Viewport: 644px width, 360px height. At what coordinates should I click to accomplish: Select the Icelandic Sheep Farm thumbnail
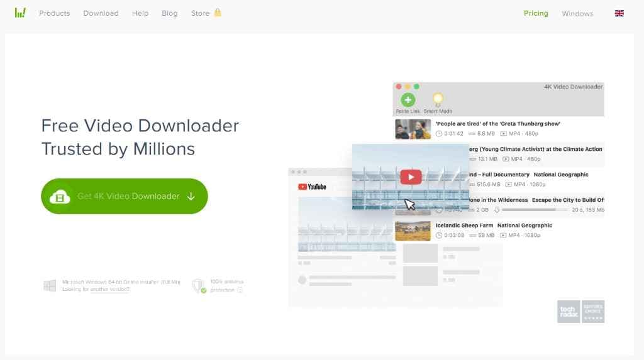pyautogui.click(x=413, y=231)
